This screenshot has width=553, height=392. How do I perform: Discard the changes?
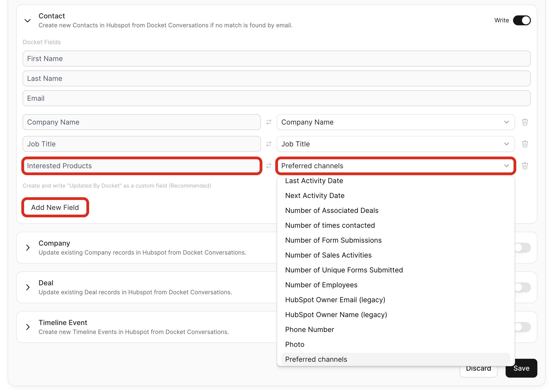(478, 371)
